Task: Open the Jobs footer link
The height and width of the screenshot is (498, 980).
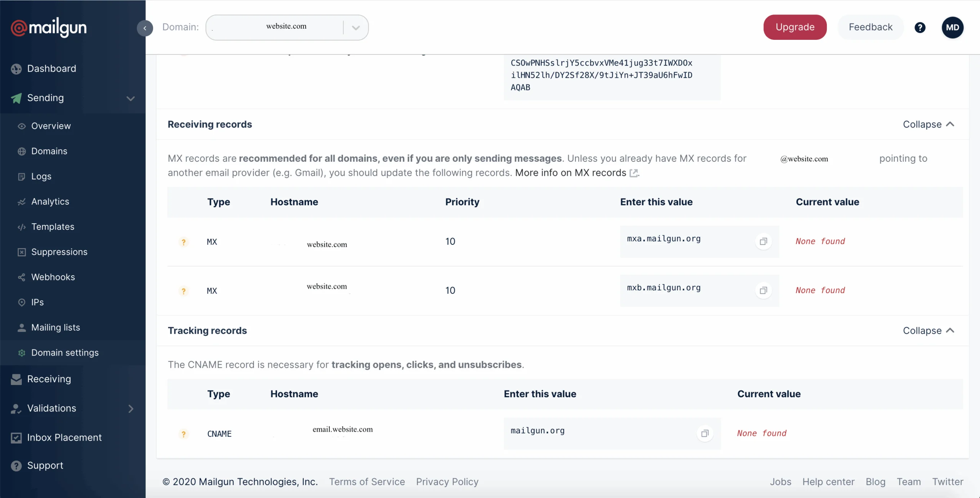Action: pyautogui.click(x=780, y=482)
